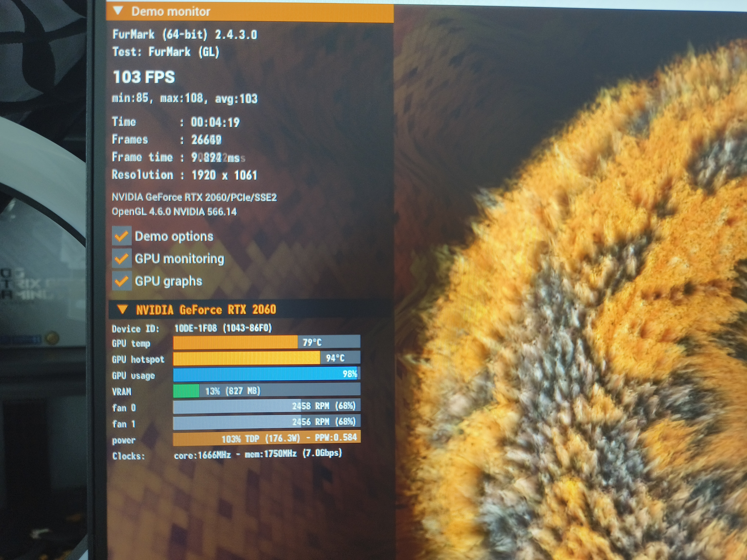The height and width of the screenshot is (560, 747).
Task: Click the 103 FPS readout
Action: pyautogui.click(x=144, y=77)
